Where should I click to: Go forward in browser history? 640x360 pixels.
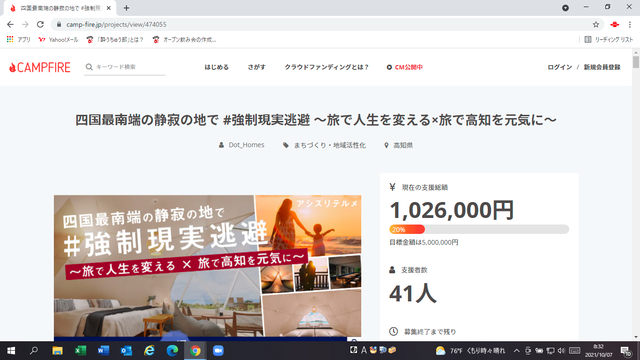[x=25, y=24]
